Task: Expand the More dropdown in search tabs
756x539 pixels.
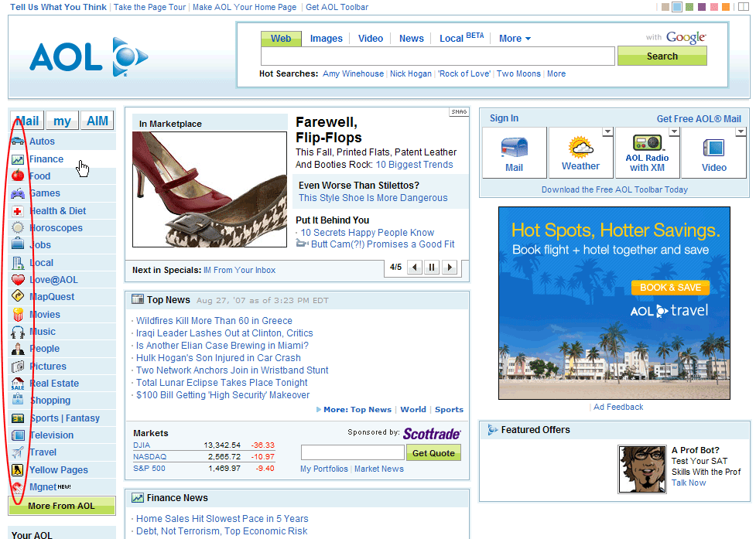Action: (515, 39)
